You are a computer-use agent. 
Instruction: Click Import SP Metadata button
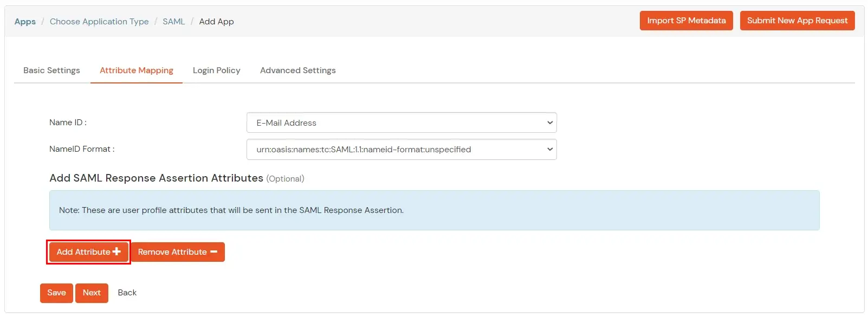click(x=686, y=21)
